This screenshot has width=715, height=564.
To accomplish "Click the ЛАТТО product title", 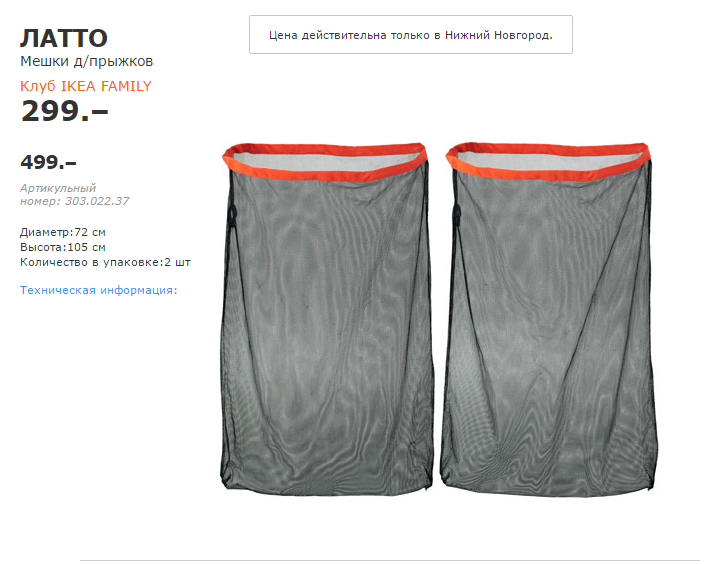I will click(64, 38).
